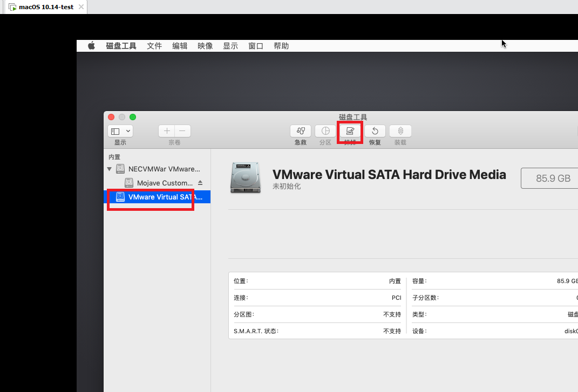Click the 子分区数 info label
578x392 pixels.
(425, 298)
